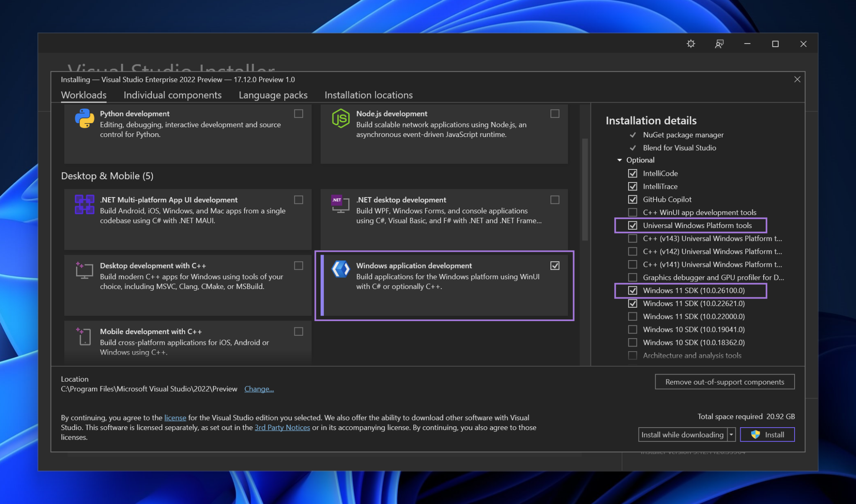
Task: Open the Language packs tab
Action: tap(273, 95)
